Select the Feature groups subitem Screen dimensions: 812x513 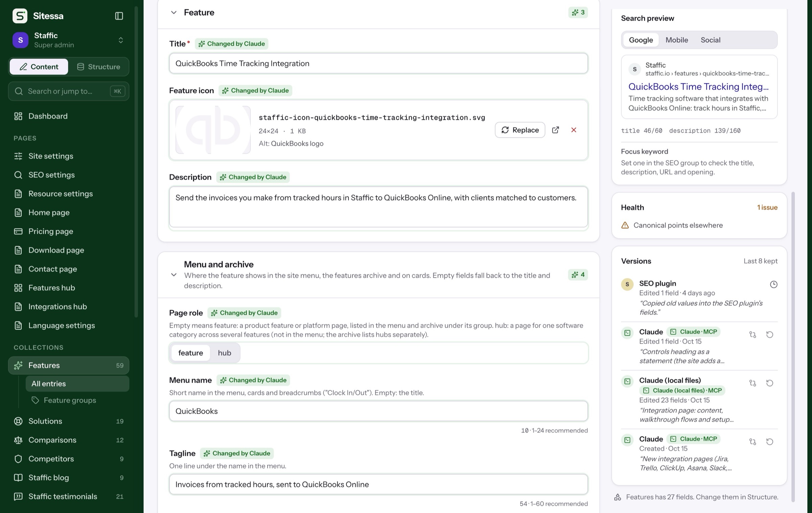click(x=77, y=400)
